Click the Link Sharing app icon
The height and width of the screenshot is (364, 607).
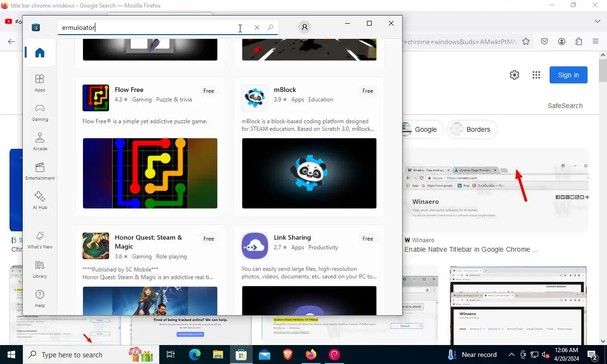(x=255, y=246)
